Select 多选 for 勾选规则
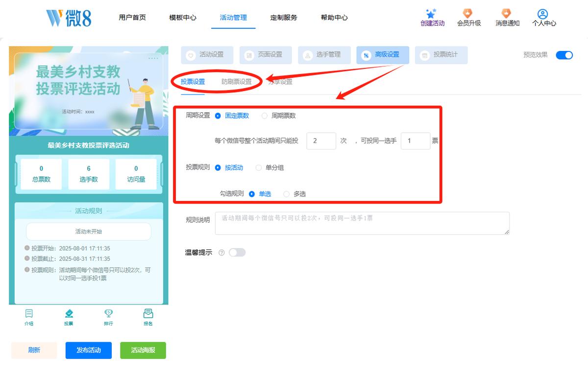Screen dimensions: 588x374 (294, 194)
